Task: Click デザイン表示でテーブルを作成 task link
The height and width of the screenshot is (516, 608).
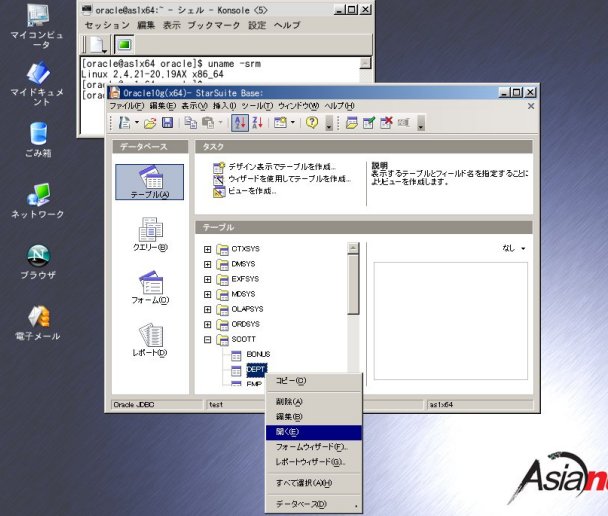Action: (282, 167)
